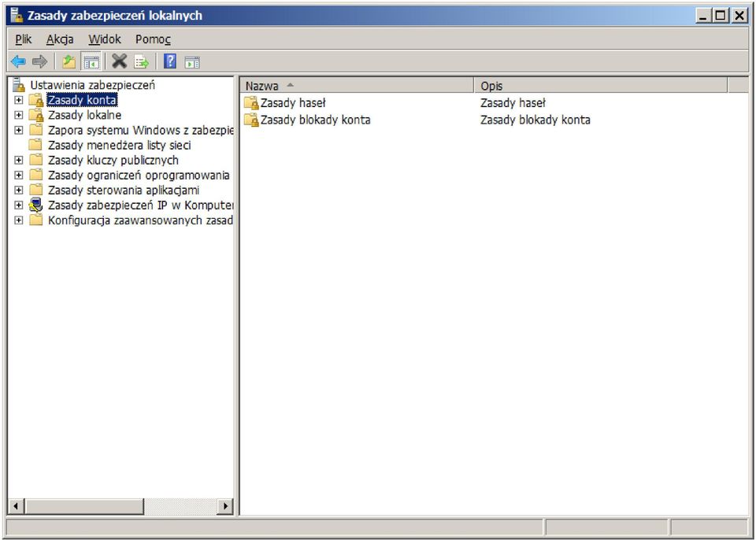Viewport: 756px width, 540px height.
Task: Click Zasady blokady konta description in Opis column
Action: coord(535,120)
